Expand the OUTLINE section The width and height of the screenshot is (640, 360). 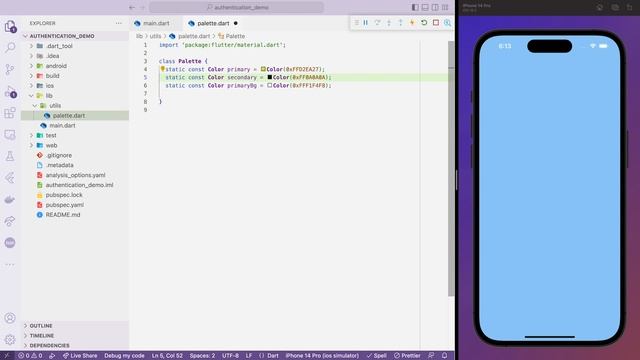click(x=41, y=326)
